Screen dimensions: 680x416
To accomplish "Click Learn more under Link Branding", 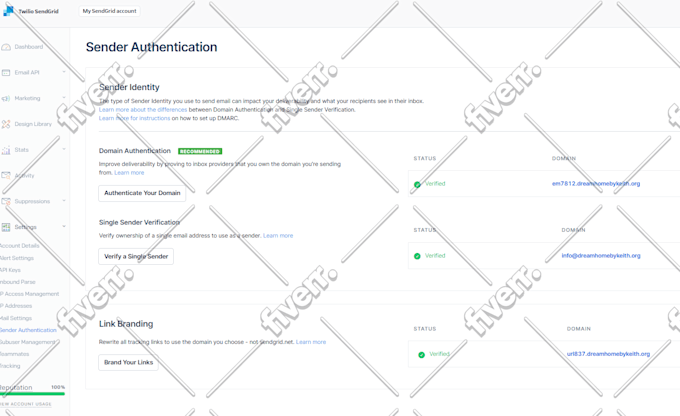I will pyautogui.click(x=311, y=342).
